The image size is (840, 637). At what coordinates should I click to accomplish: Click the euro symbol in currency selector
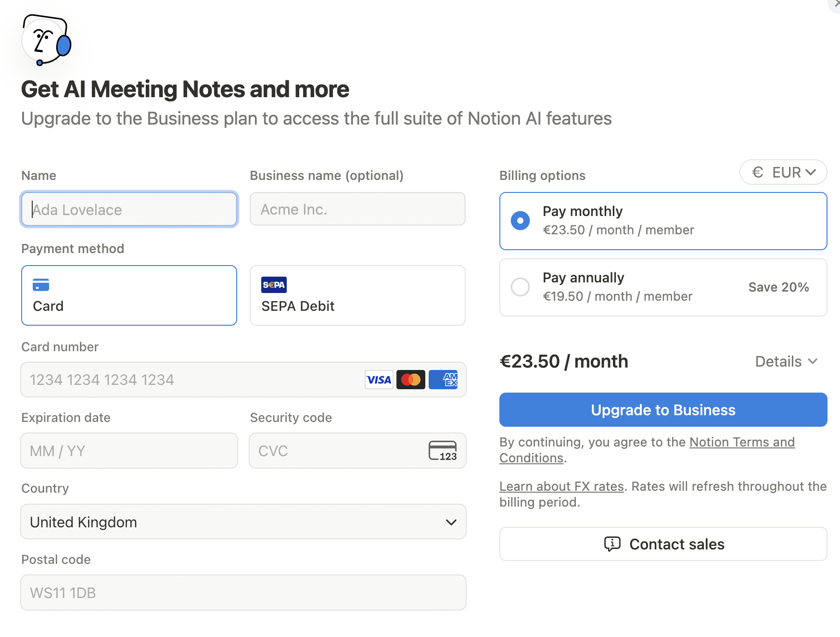point(758,172)
